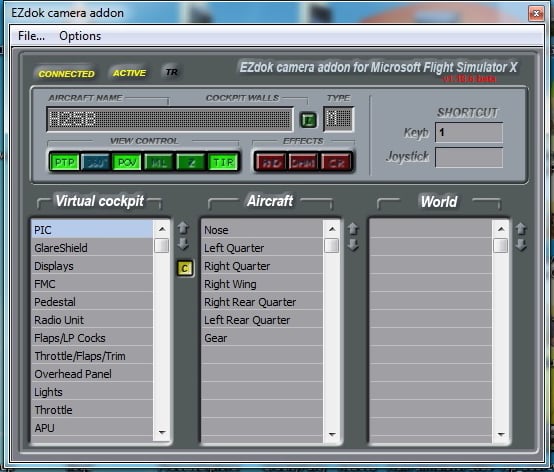Click Virtual cockpit list scrollbar thumb
Viewport: 554px width, 472px height.
(x=162, y=246)
